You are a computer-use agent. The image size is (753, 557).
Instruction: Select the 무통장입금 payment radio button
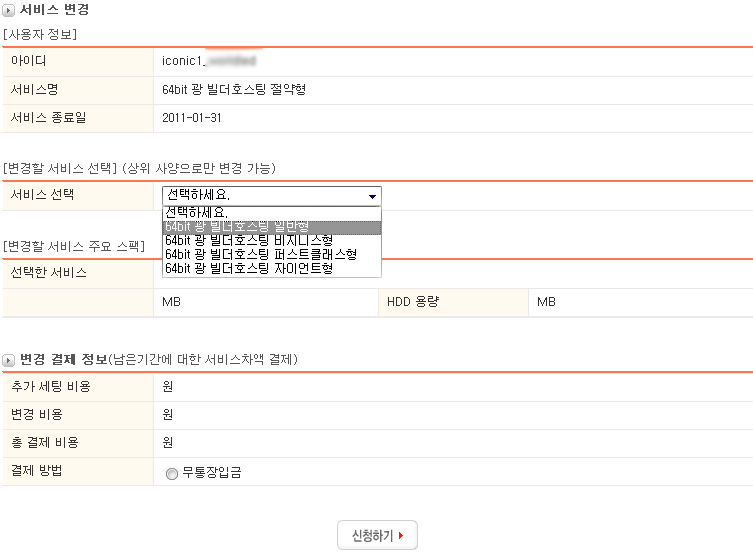point(171,474)
